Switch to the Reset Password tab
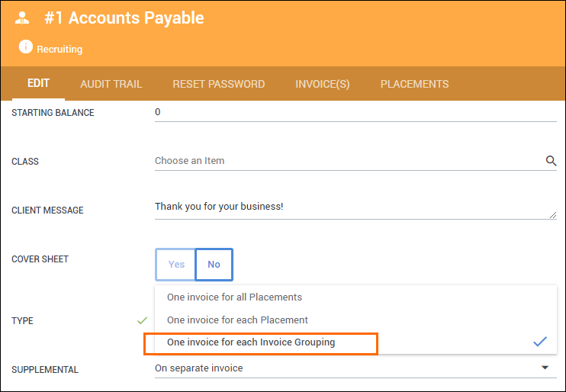This screenshot has width=566, height=392. [219, 84]
